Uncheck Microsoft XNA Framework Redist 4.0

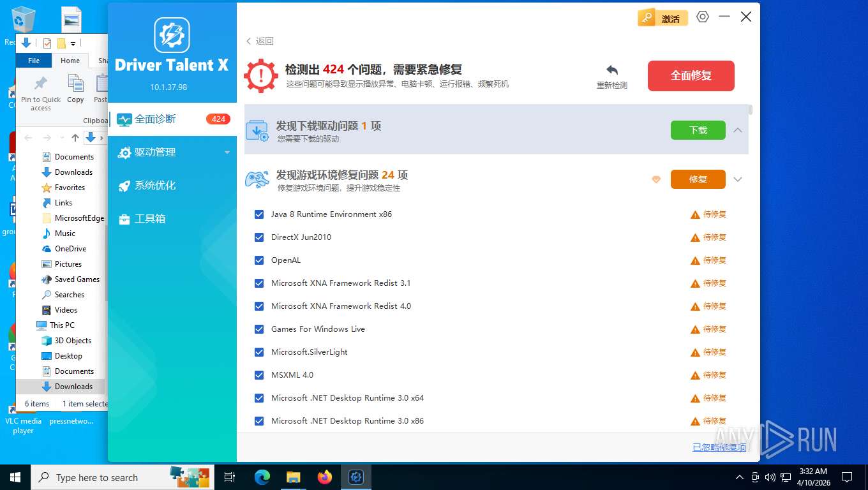click(x=259, y=306)
